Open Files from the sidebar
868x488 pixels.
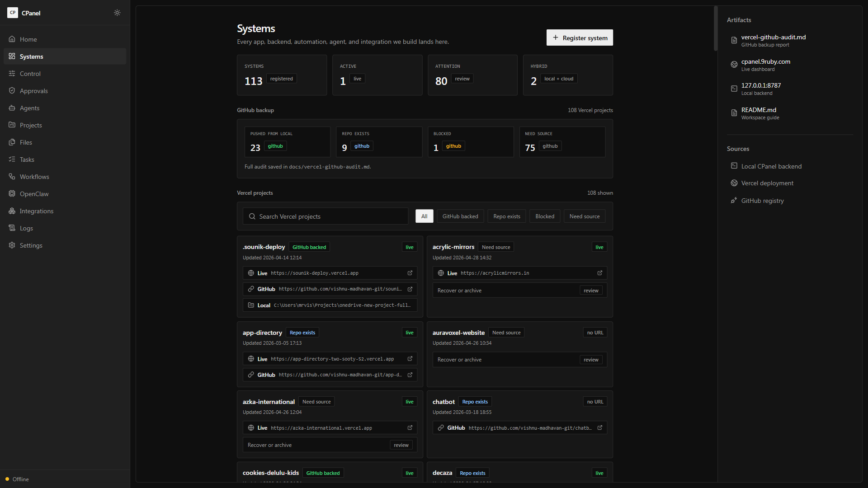coord(65,142)
